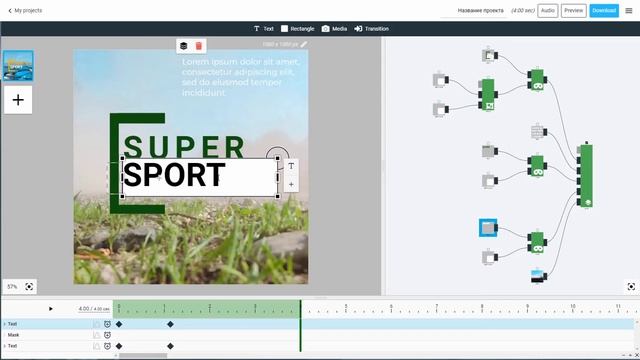Click the 57% zoom level field

12,287
